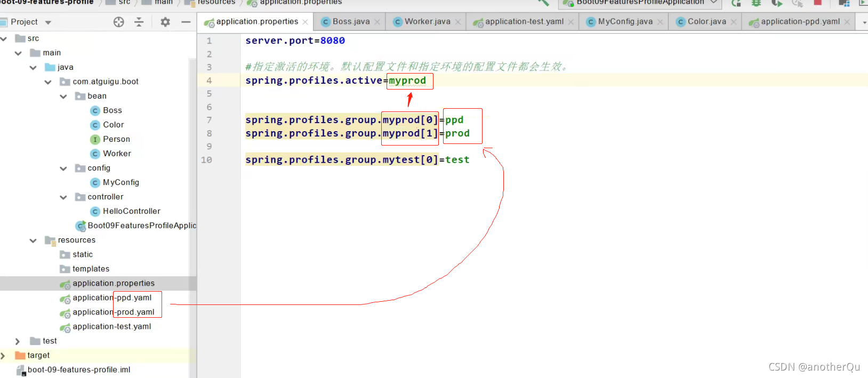The width and height of the screenshot is (868, 378).
Task: Close the application.properties tab
Action: [305, 22]
